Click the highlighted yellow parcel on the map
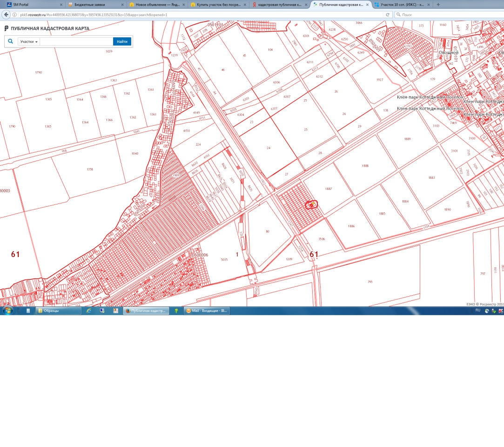504x447 pixels. pos(311,204)
